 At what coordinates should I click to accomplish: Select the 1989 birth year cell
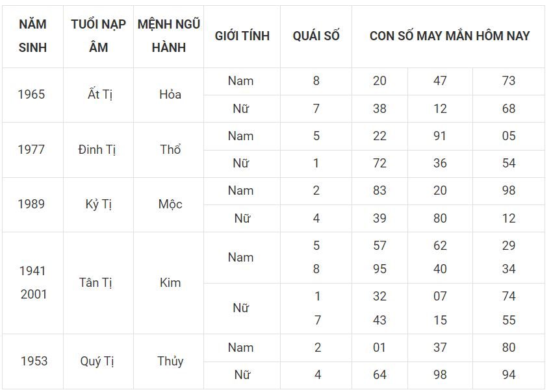click(x=32, y=204)
